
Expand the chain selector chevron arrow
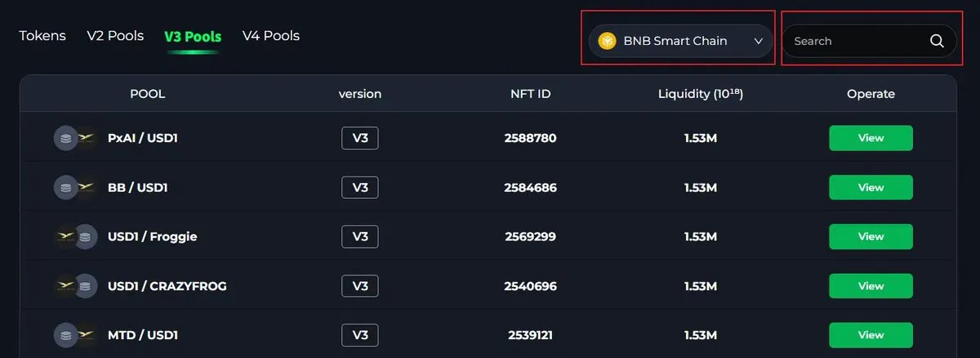(x=758, y=41)
